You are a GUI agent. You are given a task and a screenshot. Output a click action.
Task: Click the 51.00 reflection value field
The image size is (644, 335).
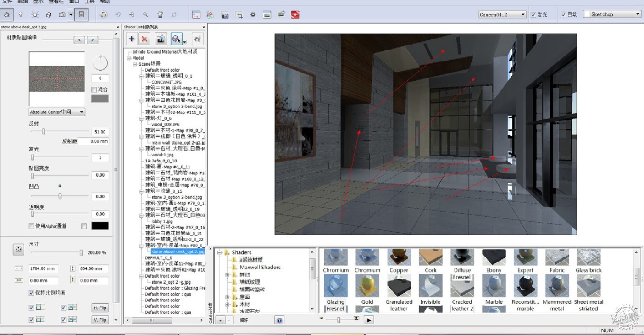coord(100,132)
